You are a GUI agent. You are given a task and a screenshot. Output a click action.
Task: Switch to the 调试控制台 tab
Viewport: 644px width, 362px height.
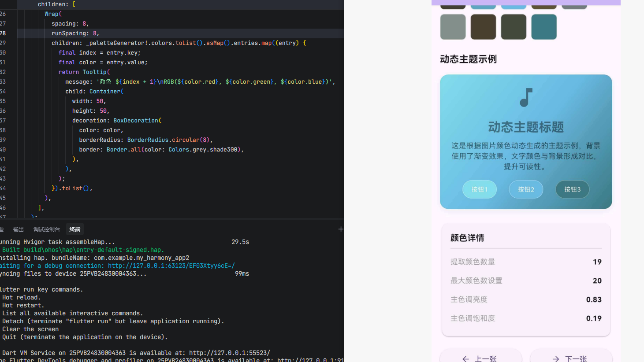tap(47, 229)
